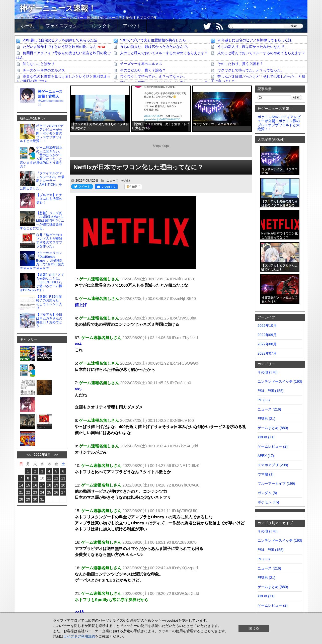Open the チーズケーキ界のエルメス link in first column

44,70
